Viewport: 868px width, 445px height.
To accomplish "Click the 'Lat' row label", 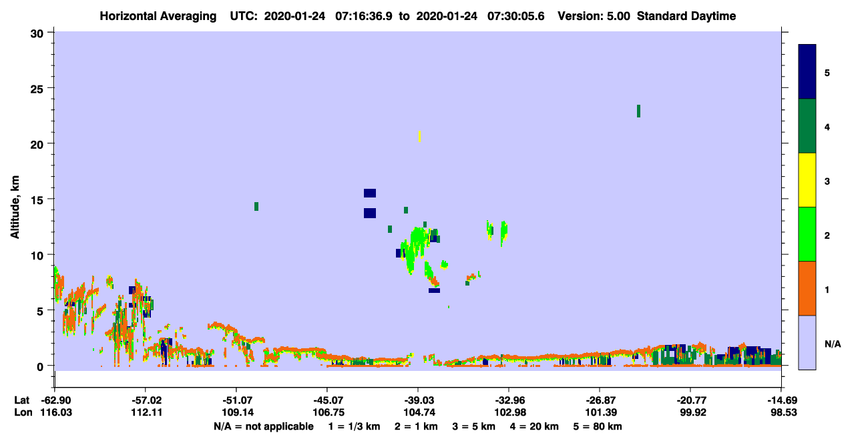I will pyautogui.click(x=21, y=400).
